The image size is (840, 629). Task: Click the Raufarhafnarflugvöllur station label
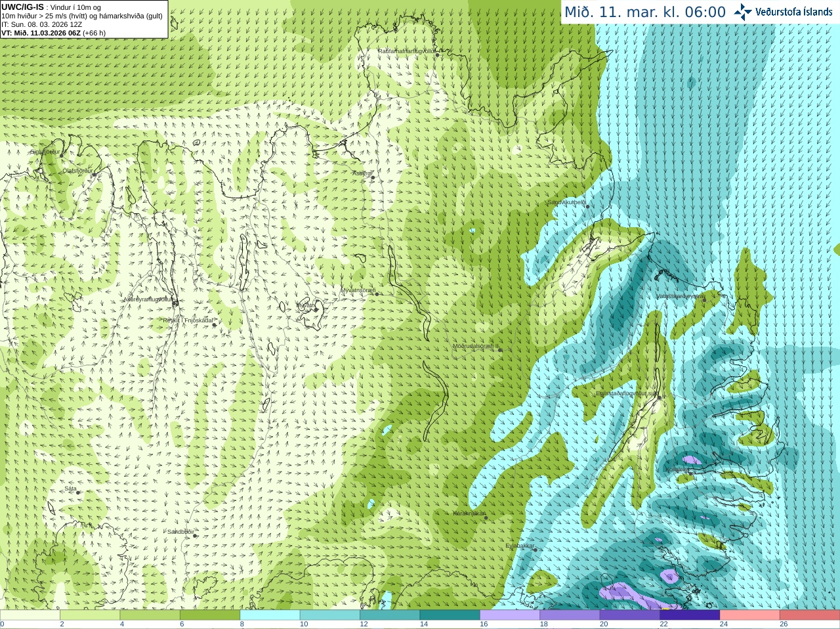click(406, 51)
